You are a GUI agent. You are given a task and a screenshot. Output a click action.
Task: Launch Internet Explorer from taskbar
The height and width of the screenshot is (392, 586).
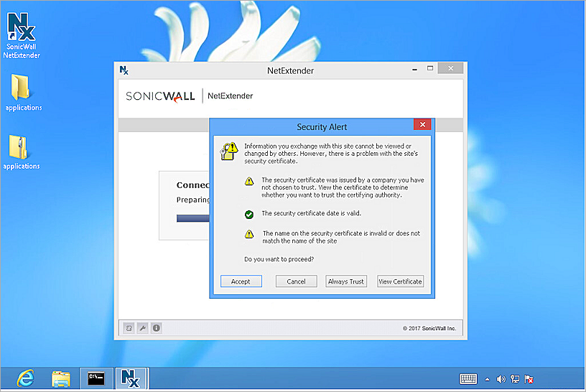(x=25, y=378)
